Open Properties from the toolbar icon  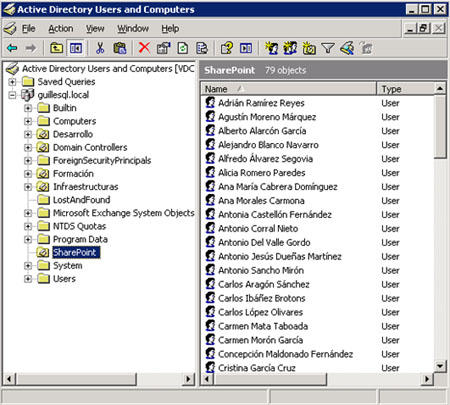click(163, 48)
